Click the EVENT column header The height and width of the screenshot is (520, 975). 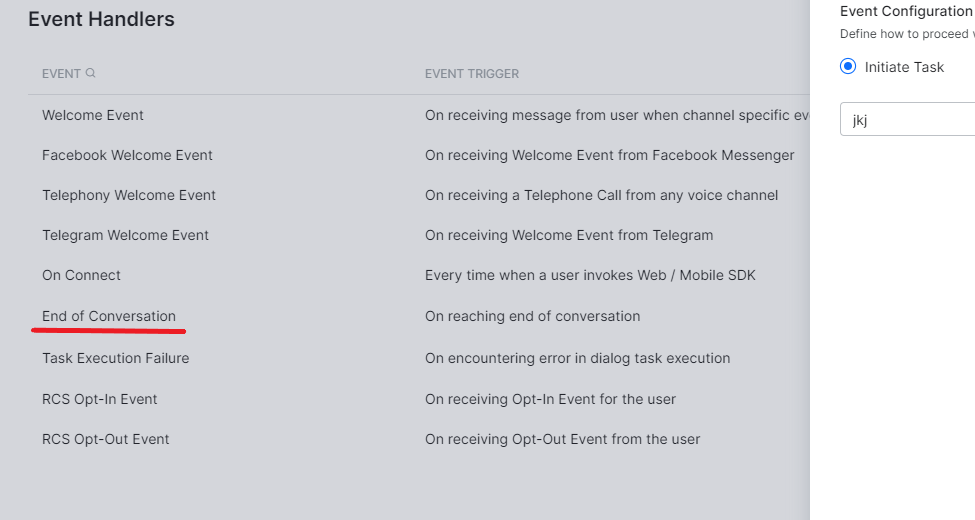point(61,73)
